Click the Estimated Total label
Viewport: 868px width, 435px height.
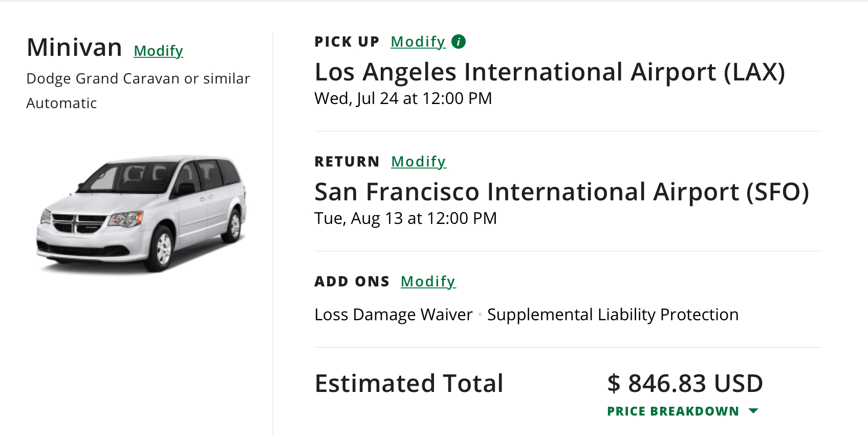408,383
